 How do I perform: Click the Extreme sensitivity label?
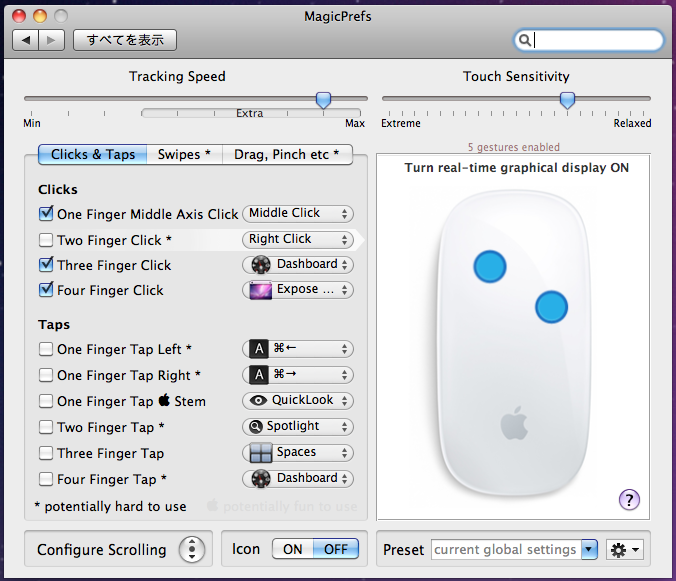[401, 123]
